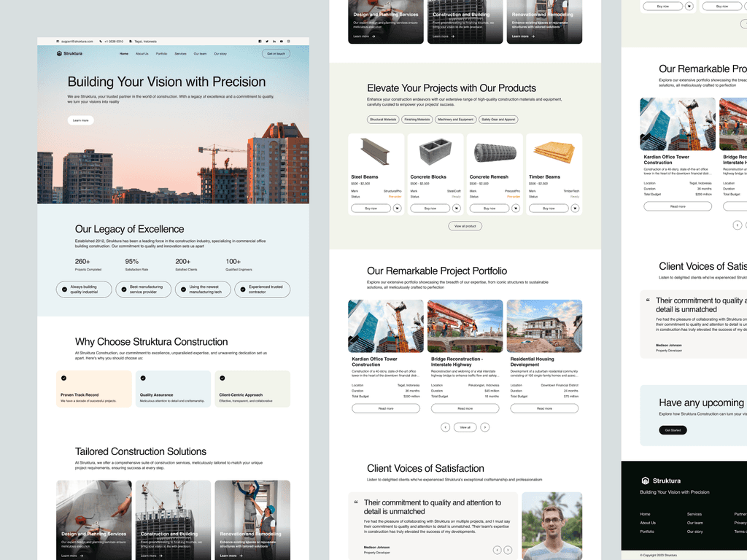Open the Instagram icon in top bar
This screenshot has height=560, width=747.
(x=288, y=42)
